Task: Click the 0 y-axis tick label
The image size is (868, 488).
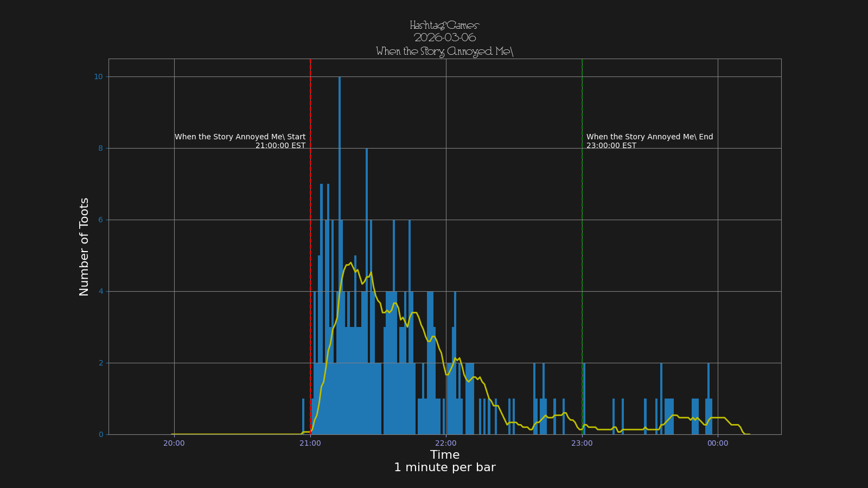Action: (x=100, y=434)
